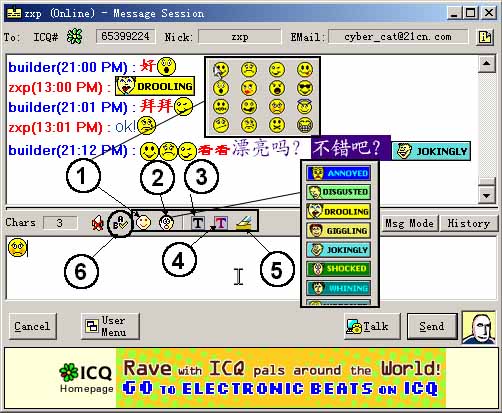Click the ICQ# field showing 65399224
Screen dimensions: 502x413
coord(125,36)
